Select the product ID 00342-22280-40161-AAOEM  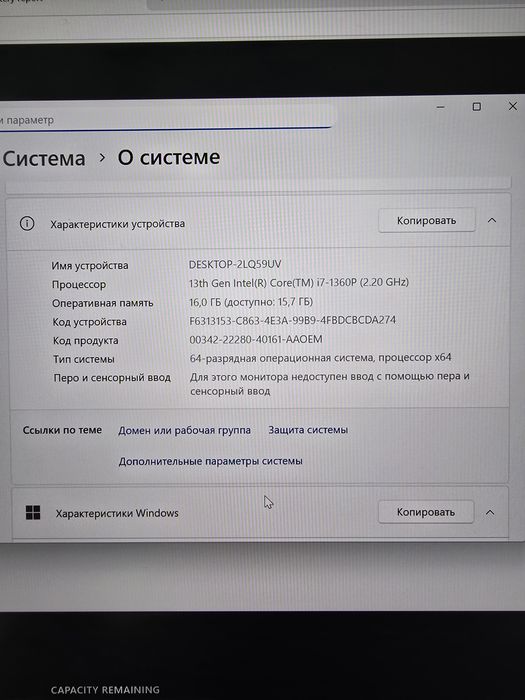(x=256, y=339)
